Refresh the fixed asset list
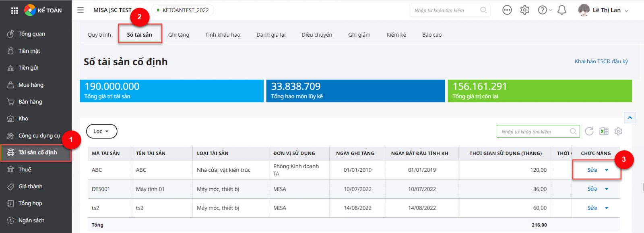The image size is (644, 233). click(589, 131)
